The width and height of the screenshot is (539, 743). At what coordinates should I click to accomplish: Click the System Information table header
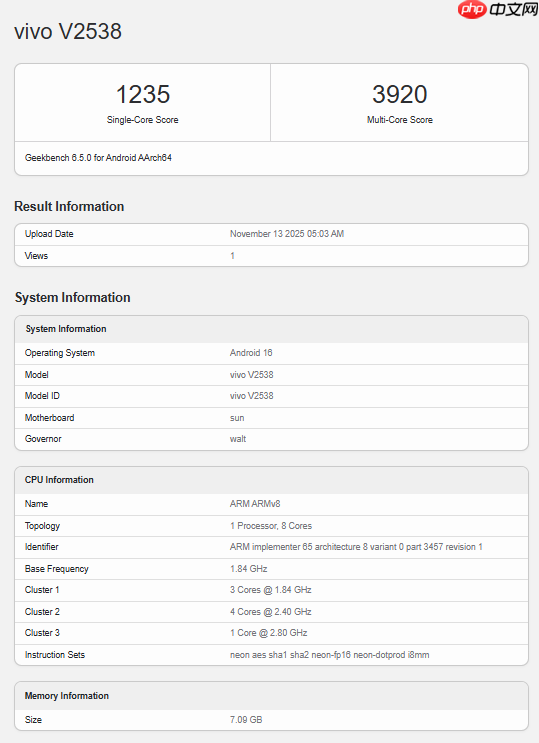coord(66,329)
